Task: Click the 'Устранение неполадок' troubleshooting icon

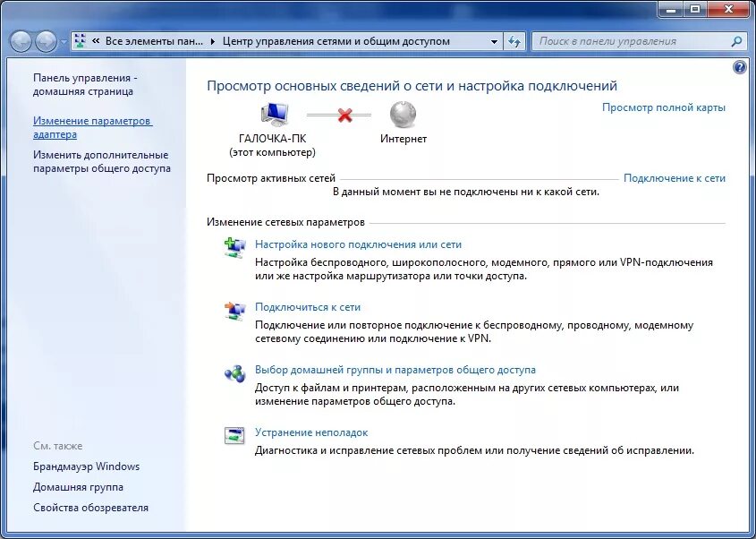Action: (234, 435)
